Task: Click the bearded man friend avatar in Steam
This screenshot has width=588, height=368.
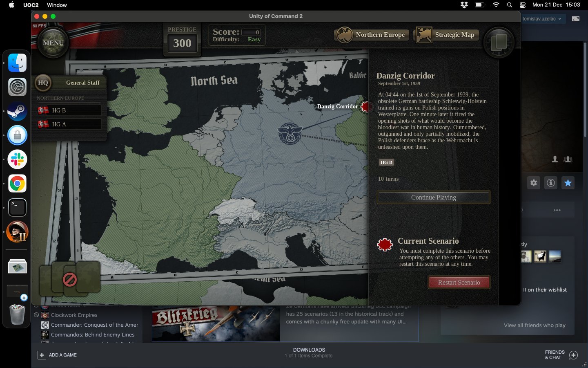Action: (x=526, y=256)
